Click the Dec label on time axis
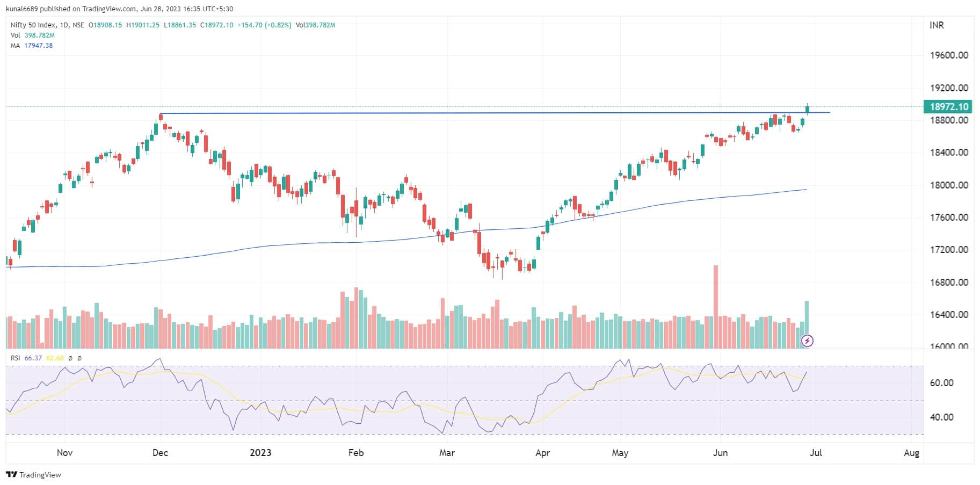This screenshot has width=980, height=485. click(160, 453)
